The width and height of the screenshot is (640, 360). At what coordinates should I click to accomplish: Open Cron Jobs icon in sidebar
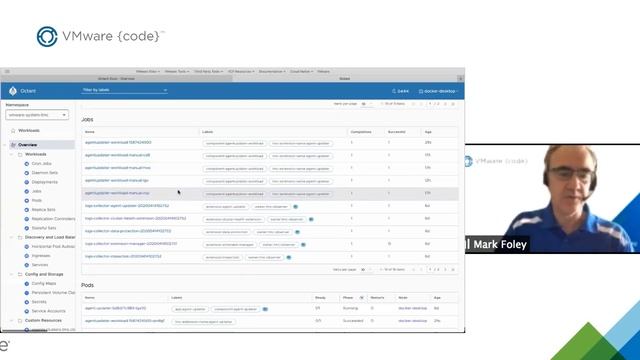[x=27, y=164]
